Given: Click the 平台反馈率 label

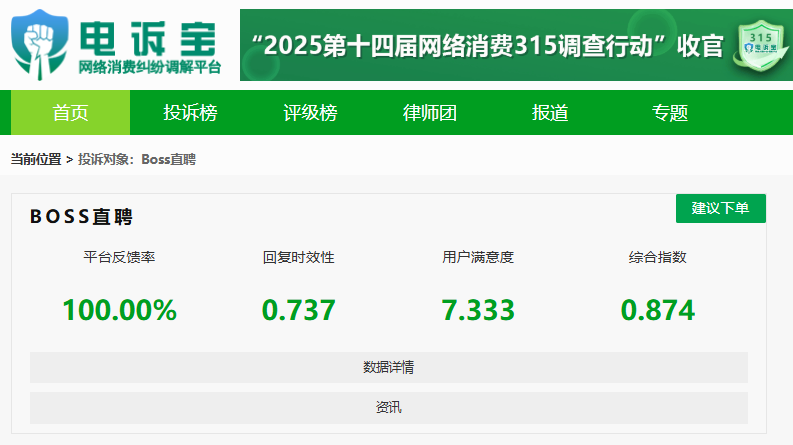Looking at the screenshot, I should 119,257.
